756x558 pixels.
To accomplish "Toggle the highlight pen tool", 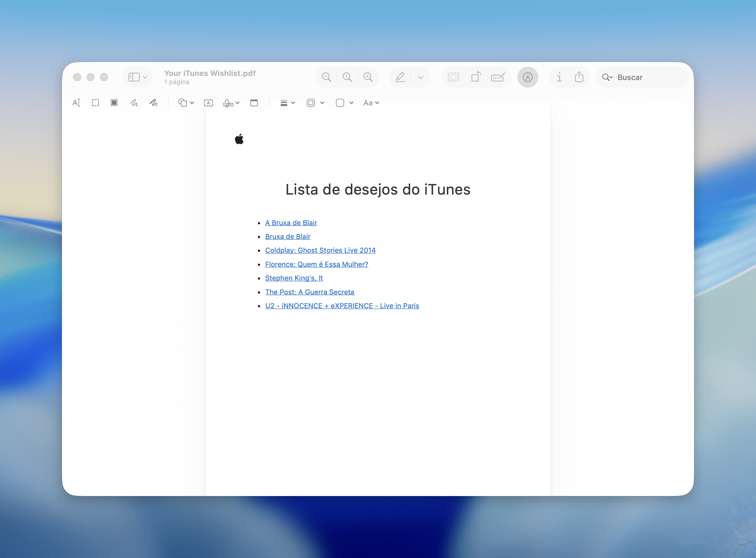I will [x=400, y=77].
